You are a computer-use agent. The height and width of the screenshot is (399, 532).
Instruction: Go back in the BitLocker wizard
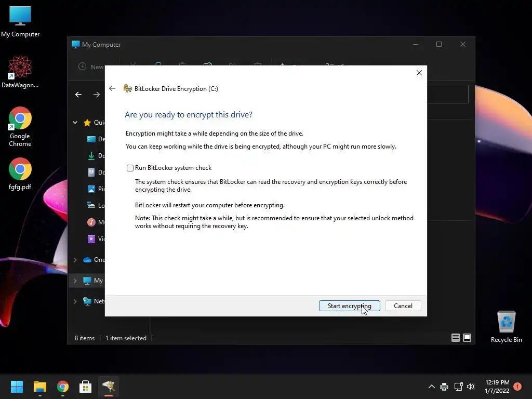coord(112,88)
